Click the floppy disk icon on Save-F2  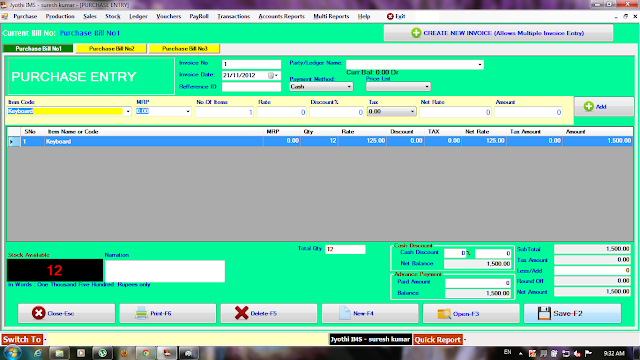tap(544, 313)
